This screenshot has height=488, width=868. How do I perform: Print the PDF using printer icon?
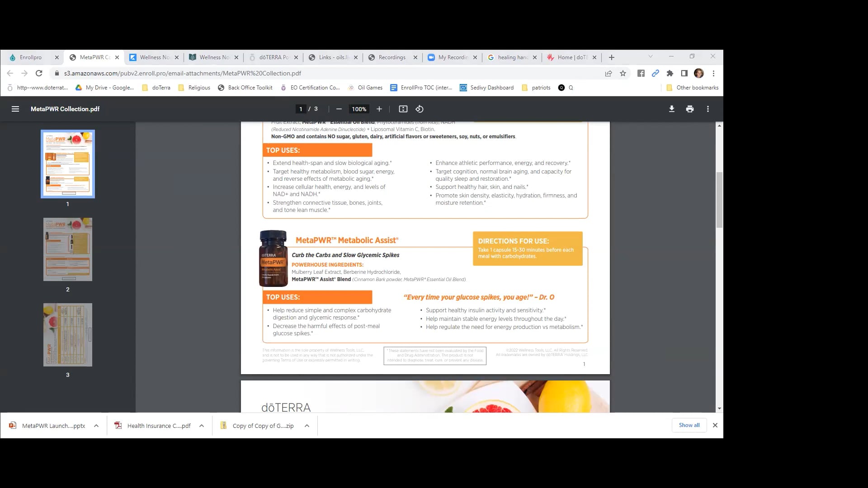click(690, 109)
